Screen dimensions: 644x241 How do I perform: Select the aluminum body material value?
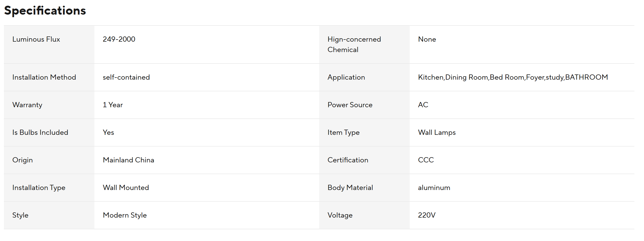tap(434, 188)
